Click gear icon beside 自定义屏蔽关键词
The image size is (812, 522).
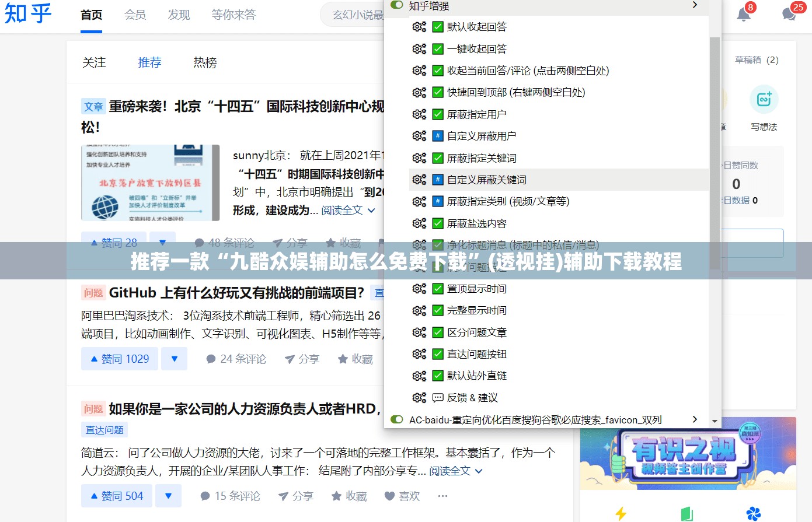(419, 180)
